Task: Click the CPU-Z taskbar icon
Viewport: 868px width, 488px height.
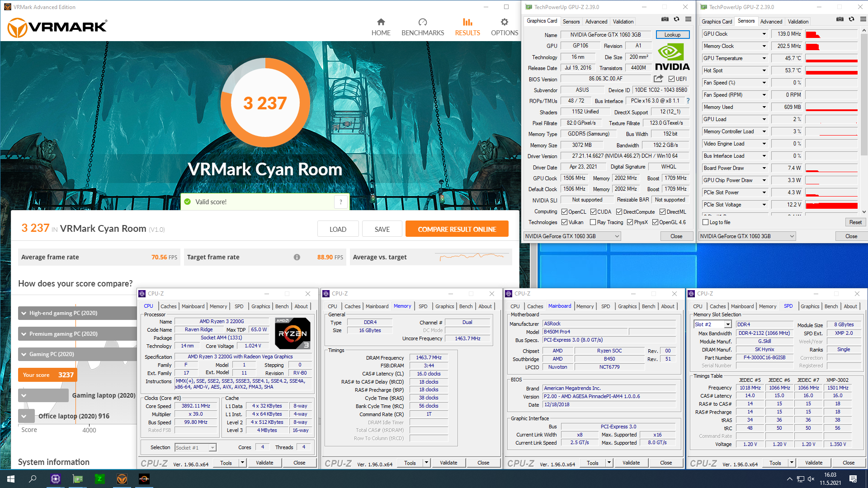Action: 56,479
